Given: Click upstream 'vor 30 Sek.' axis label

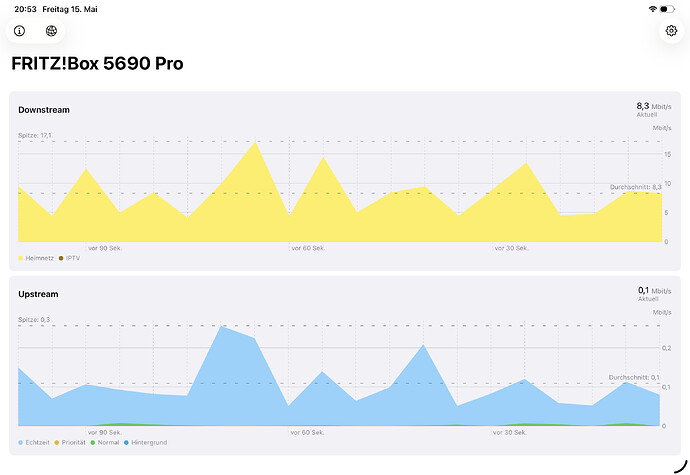Looking at the screenshot, I should pos(510,433).
